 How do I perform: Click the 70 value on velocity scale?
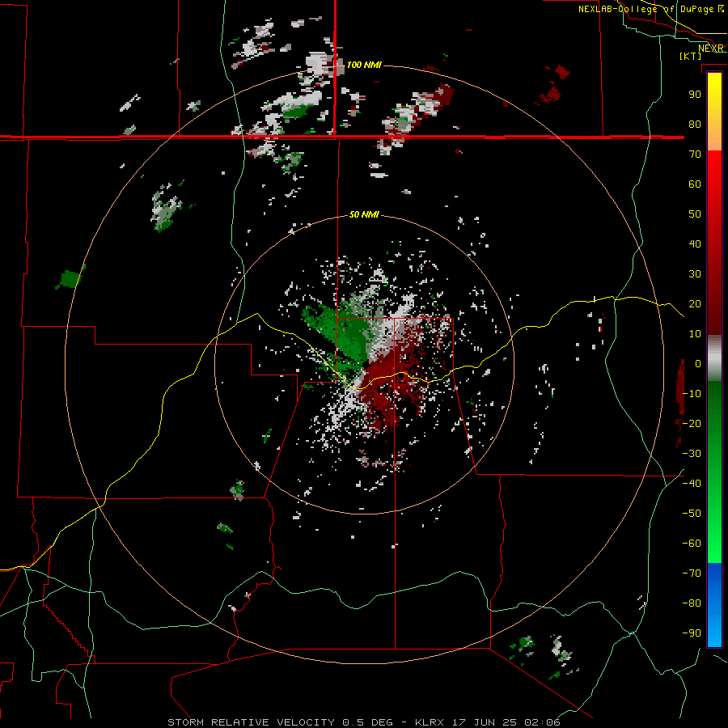(x=695, y=154)
